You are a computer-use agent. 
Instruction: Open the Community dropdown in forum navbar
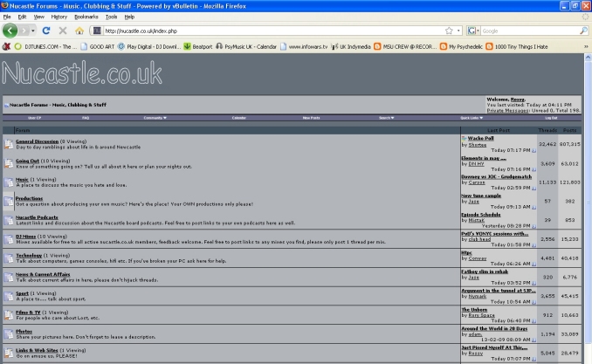[155, 118]
